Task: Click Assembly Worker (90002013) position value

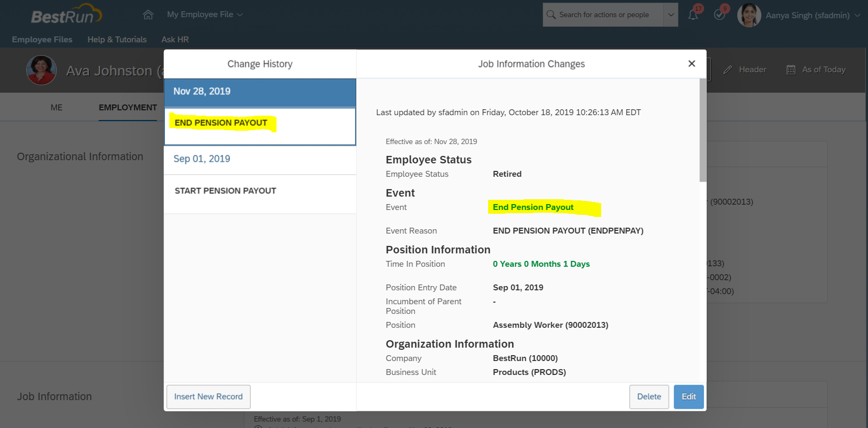Action: coord(550,325)
